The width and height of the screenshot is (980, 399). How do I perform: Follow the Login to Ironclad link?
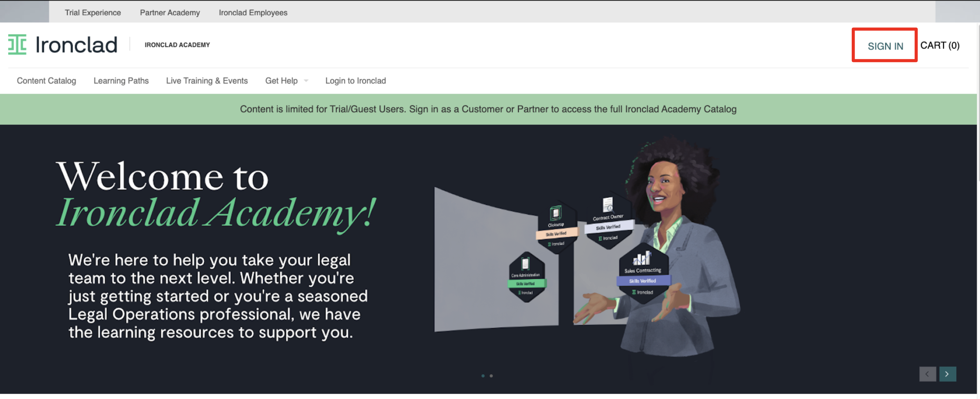(355, 81)
